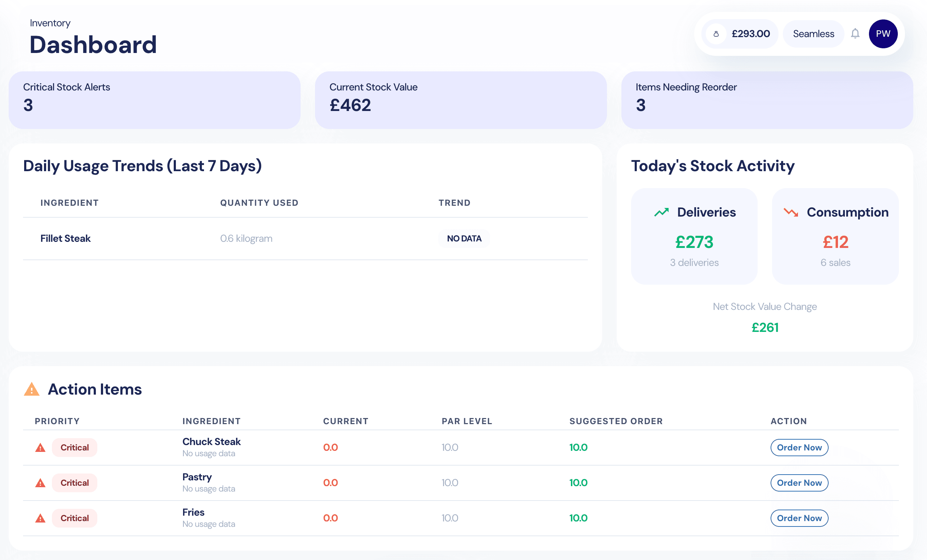
Task: Click the balance icon beside £293.00
Action: click(716, 34)
